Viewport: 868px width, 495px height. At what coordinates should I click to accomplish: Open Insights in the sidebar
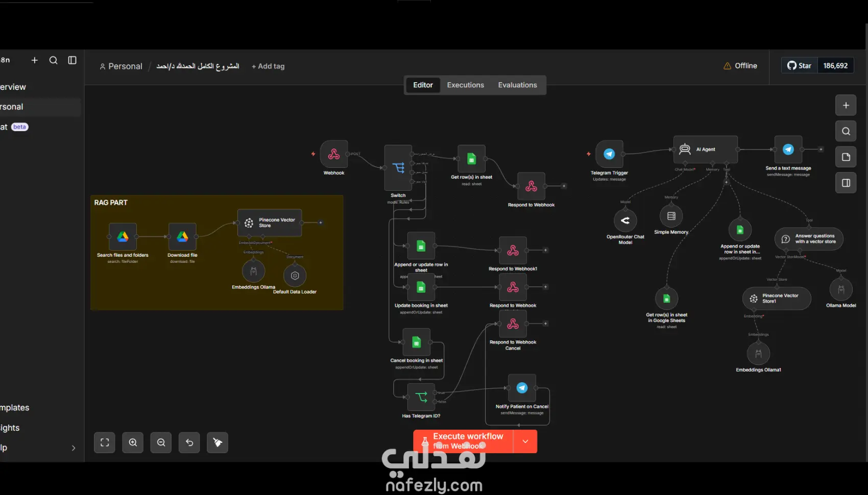point(40,428)
